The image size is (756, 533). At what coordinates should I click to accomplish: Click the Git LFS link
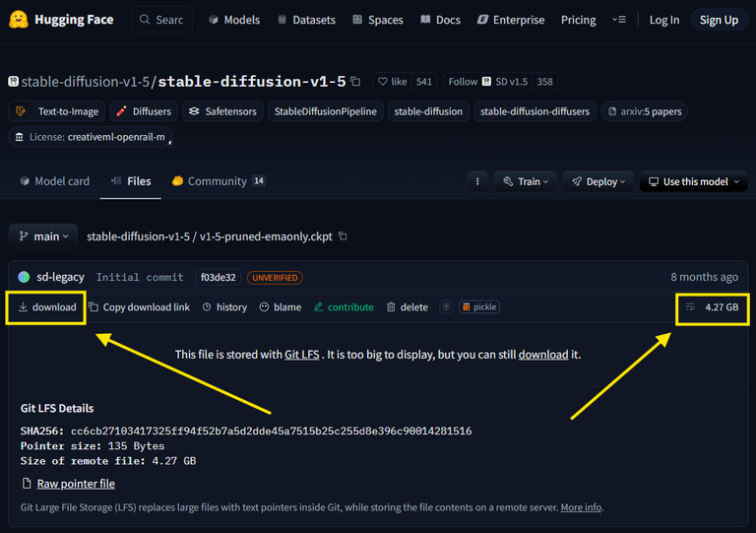pos(302,355)
